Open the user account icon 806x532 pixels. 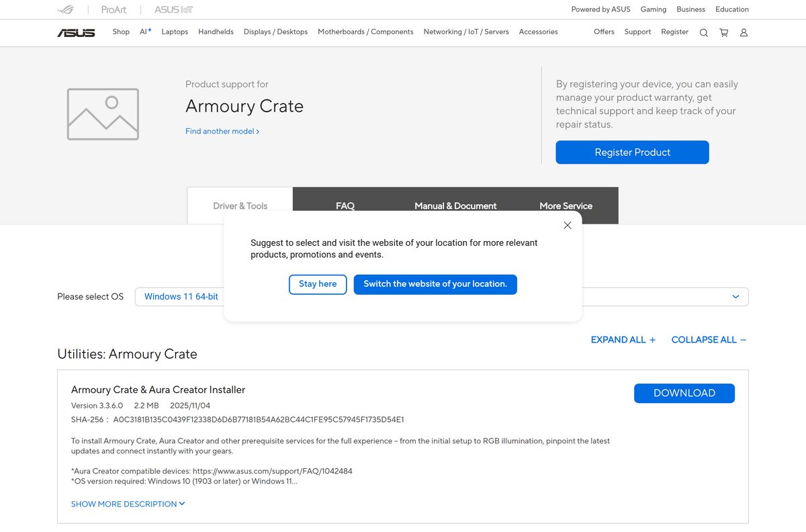point(744,32)
